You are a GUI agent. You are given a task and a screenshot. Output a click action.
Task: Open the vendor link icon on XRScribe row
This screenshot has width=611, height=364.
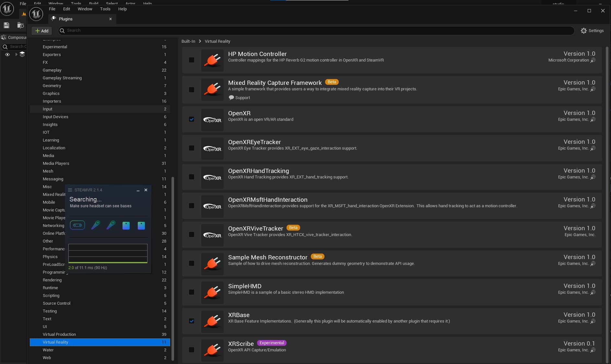(x=593, y=350)
